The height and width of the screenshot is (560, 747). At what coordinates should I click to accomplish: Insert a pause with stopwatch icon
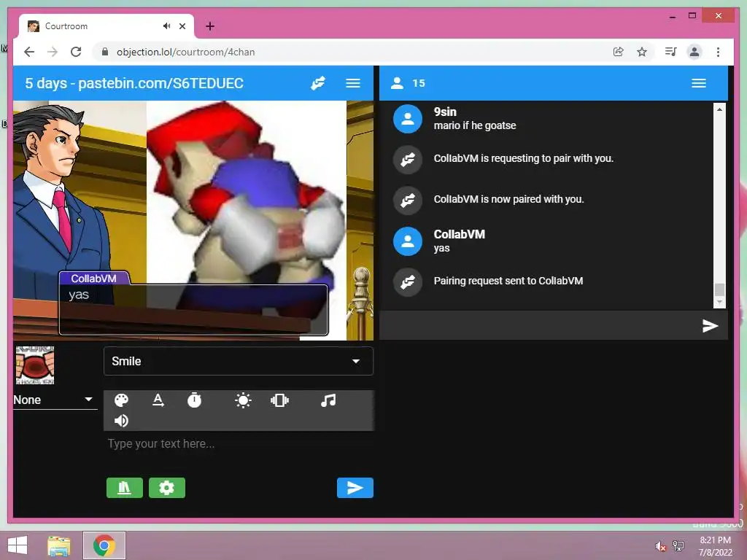194,400
